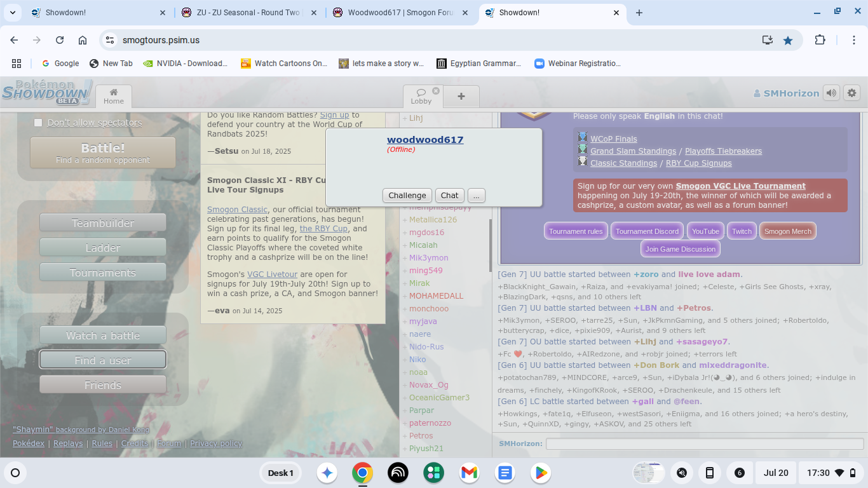Open NVIDIA Download bookmark
Viewport: 868px width, 488px height.
(185, 64)
